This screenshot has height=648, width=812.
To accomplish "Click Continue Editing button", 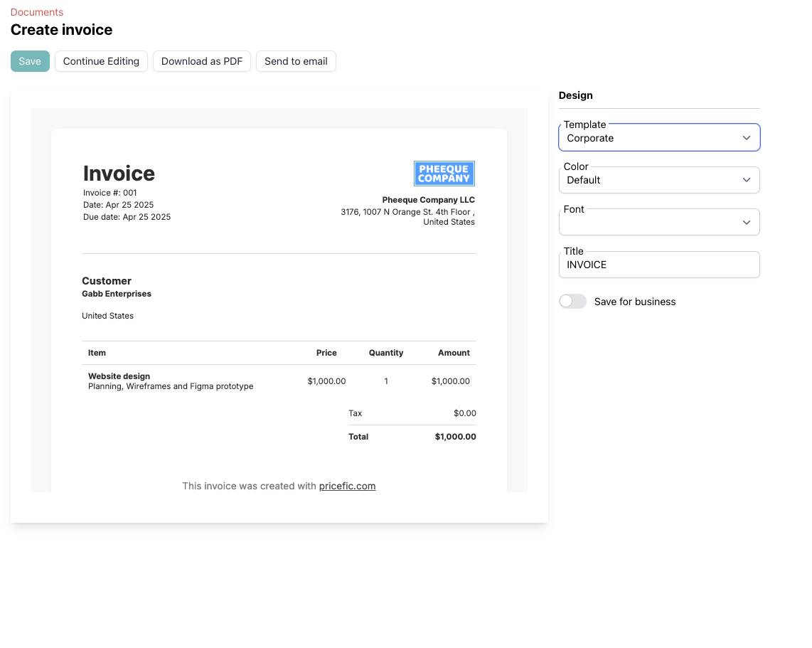I will point(101,61).
